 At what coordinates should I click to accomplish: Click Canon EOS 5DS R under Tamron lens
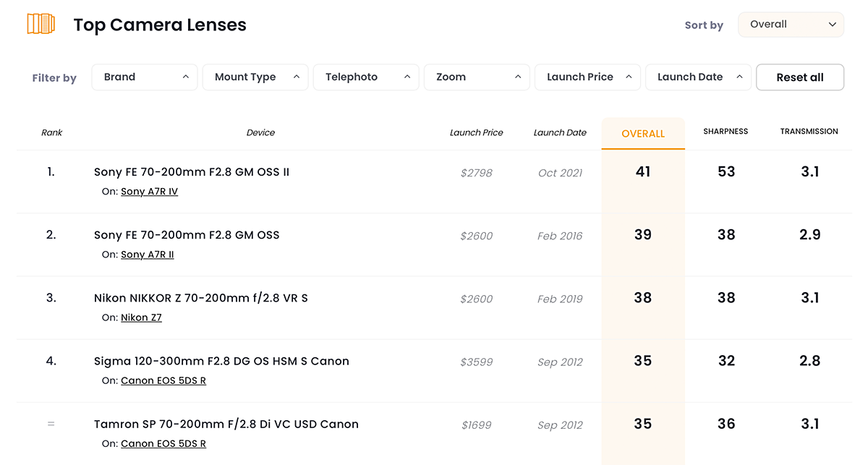[163, 443]
